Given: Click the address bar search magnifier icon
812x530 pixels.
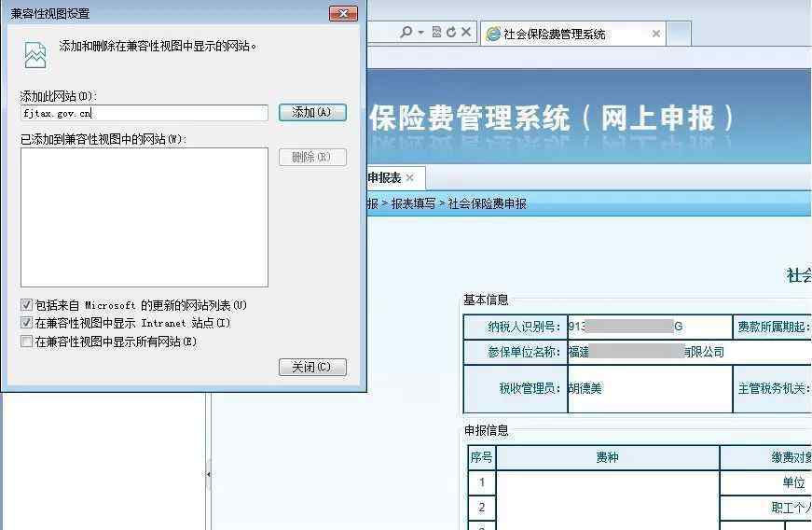Looking at the screenshot, I should click(406, 33).
